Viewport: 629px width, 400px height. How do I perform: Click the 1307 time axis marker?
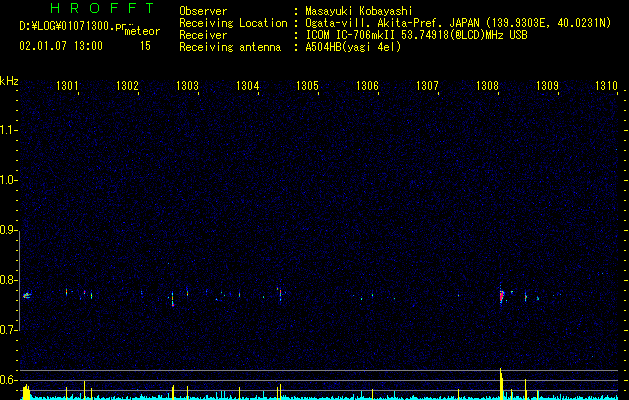(x=427, y=85)
